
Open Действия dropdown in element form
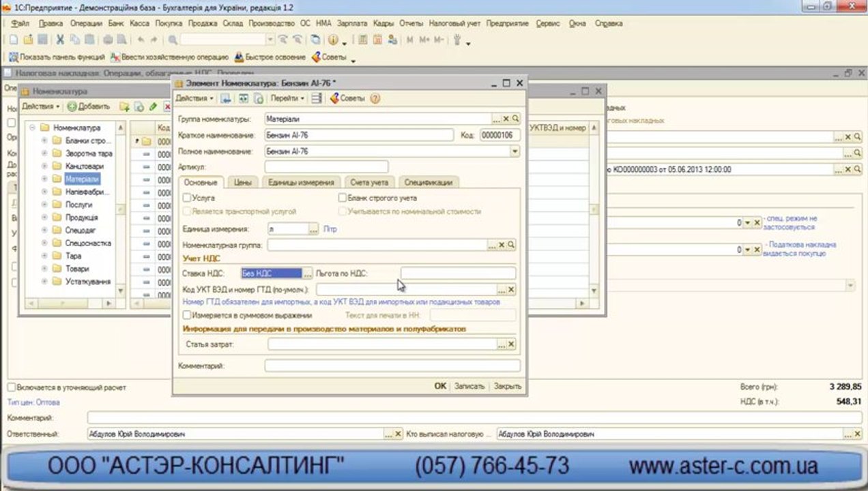click(x=194, y=98)
